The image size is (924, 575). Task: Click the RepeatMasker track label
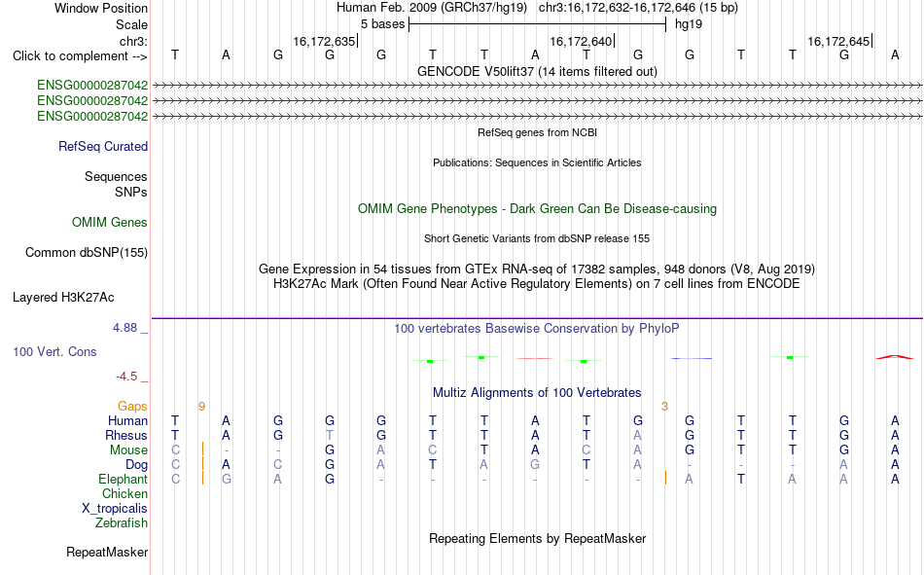coord(107,552)
